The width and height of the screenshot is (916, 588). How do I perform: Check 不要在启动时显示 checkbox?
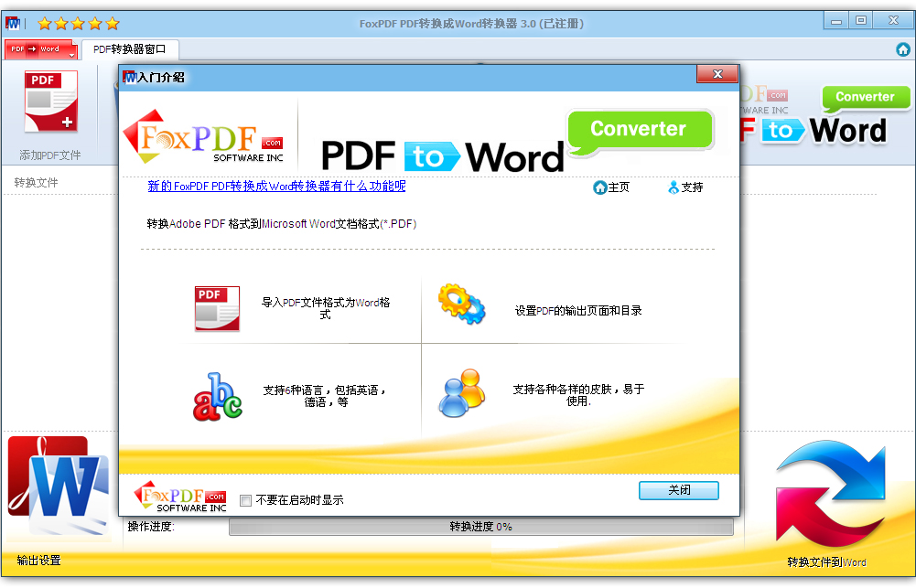pyautogui.click(x=246, y=500)
